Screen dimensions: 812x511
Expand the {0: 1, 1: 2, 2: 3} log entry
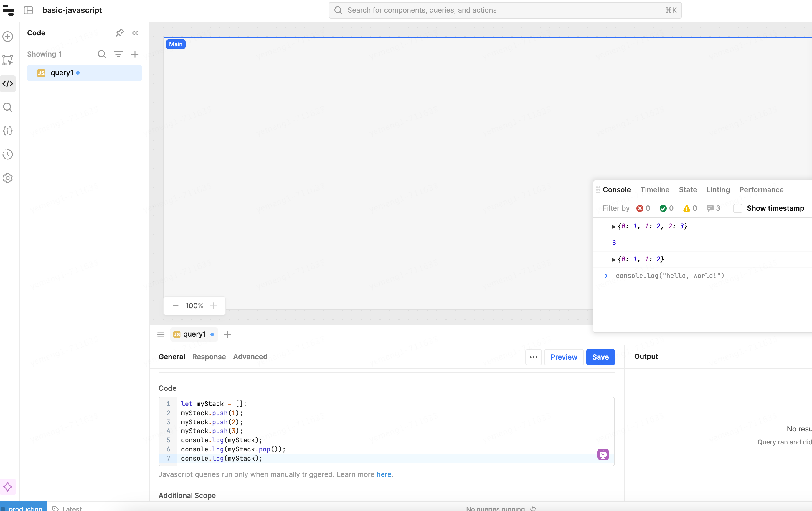click(614, 227)
